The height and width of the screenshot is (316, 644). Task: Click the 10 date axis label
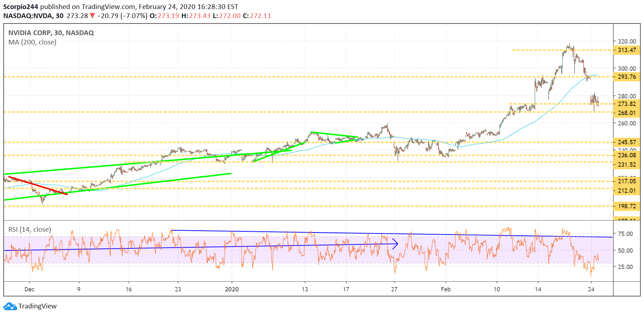[497, 289]
